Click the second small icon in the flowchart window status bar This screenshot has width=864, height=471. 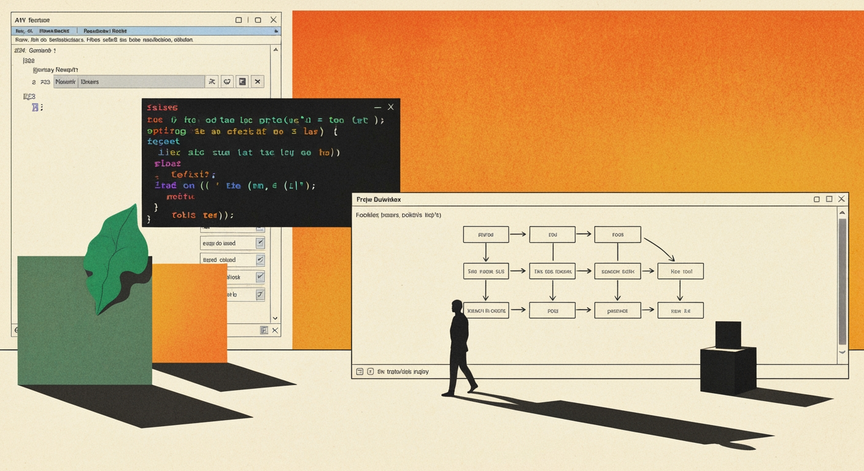click(370, 372)
